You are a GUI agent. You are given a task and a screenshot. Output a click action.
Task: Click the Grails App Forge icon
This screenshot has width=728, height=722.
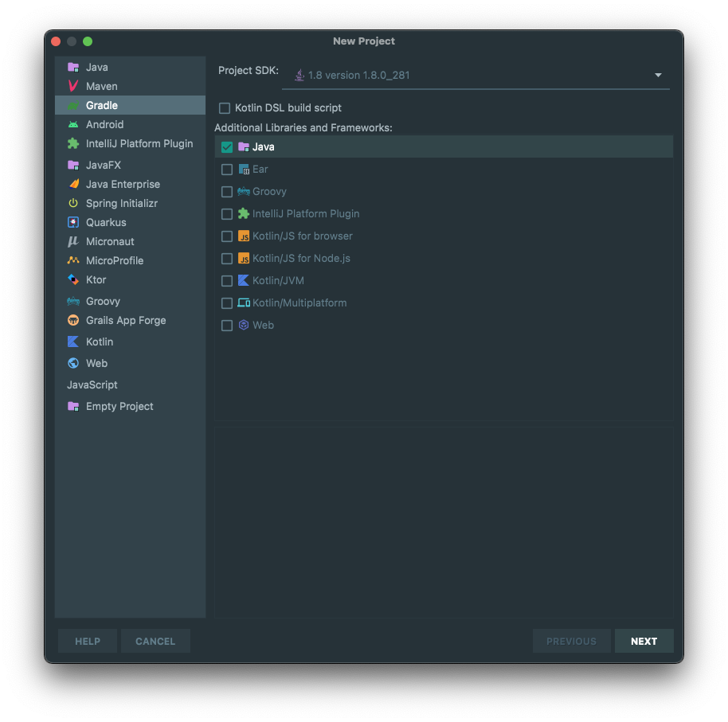pos(72,320)
